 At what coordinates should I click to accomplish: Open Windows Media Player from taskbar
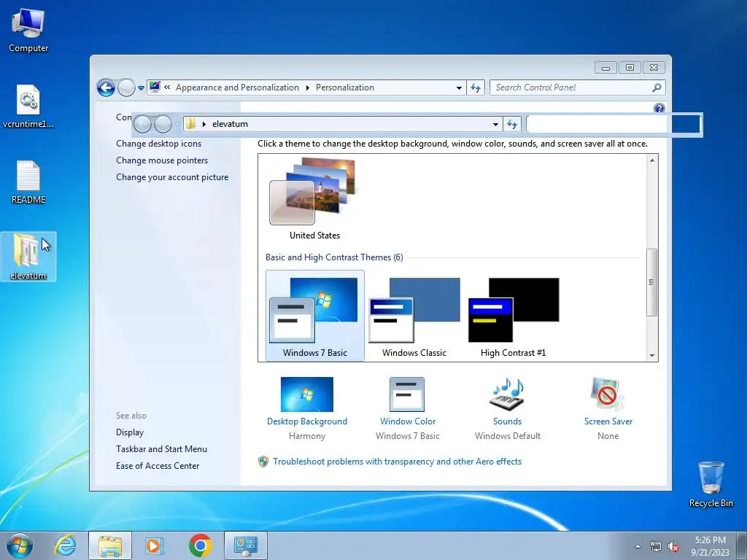tap(155, 545)
